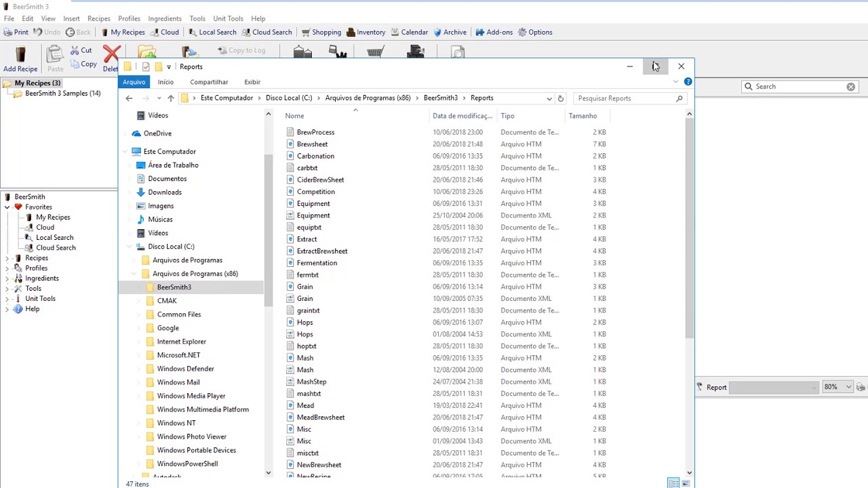This screenshot has height=488, width=868.
Task: Select Downloads in navigation pane
Action: coord(165,192)
